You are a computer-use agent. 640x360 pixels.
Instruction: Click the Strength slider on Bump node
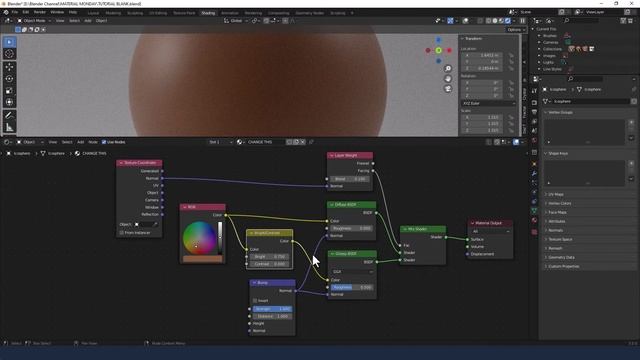(272, 309)
